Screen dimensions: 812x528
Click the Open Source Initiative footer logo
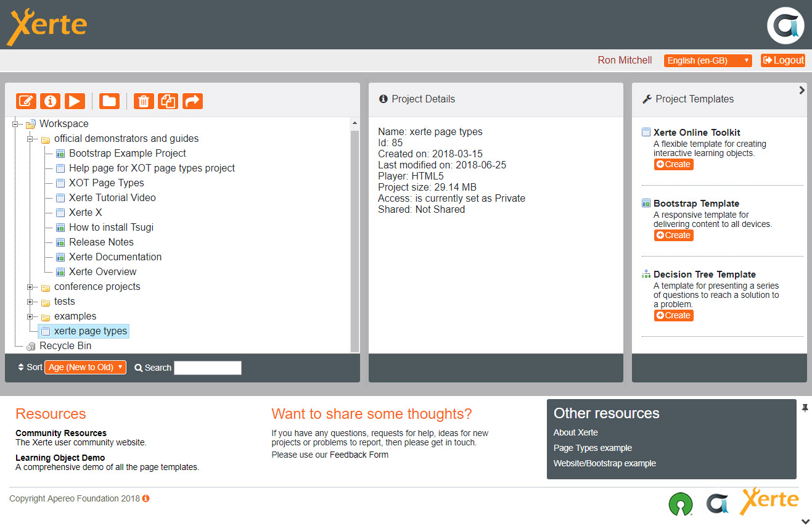(681, 504)
